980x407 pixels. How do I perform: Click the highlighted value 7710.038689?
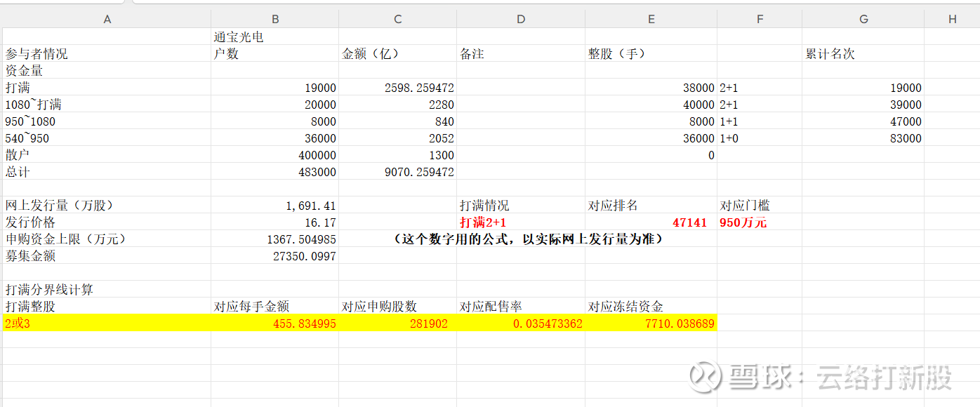pyautogui.click(x=651, y=323)
